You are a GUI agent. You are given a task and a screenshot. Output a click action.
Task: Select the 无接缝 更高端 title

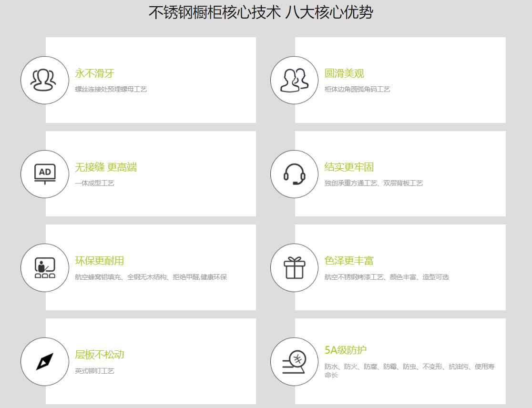[106, 167]
